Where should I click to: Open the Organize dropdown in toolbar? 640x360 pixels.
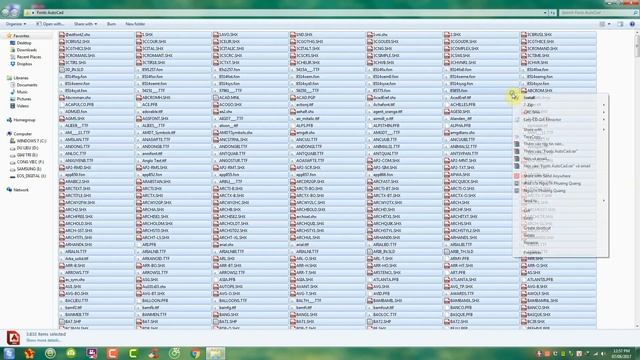[x=16, y=24]
